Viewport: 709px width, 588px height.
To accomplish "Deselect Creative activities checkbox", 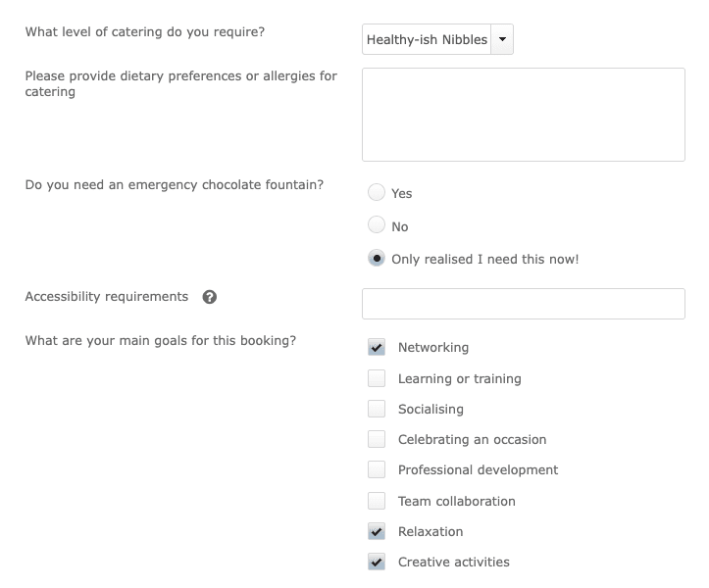I will (x=377, y=562).
